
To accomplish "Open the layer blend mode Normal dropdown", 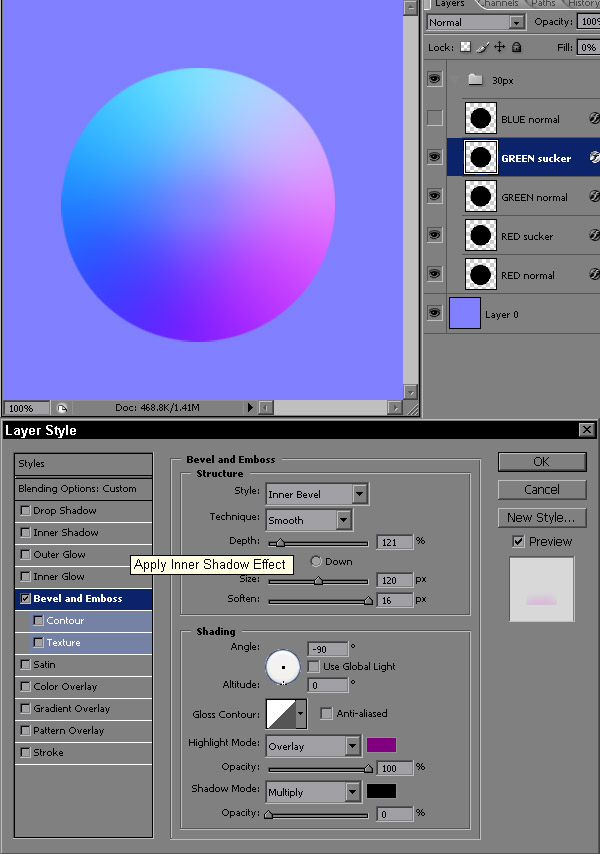I will [516, 22].
